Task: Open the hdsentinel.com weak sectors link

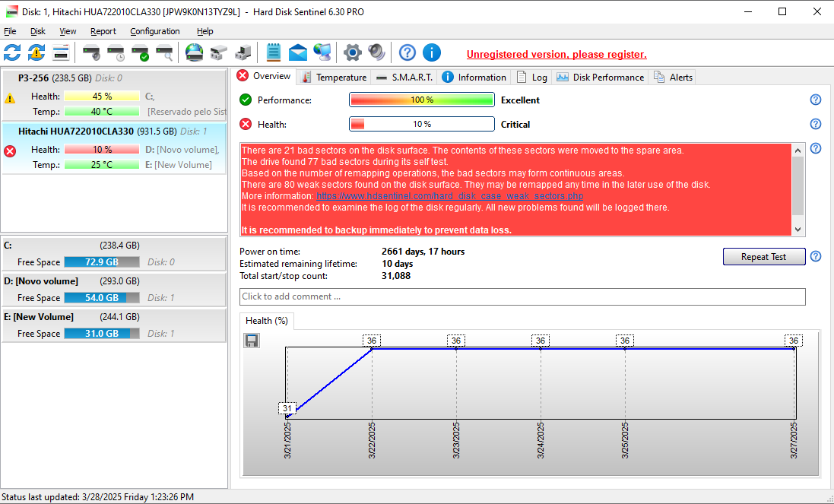Action: click(449, 196)
